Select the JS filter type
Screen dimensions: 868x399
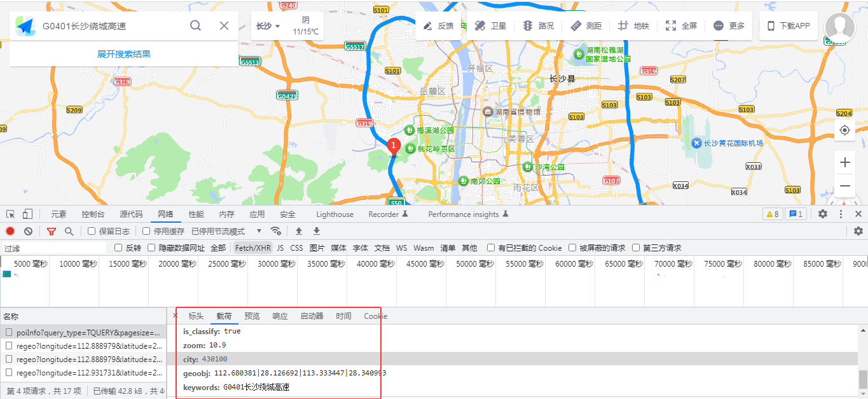pos(280,248)
